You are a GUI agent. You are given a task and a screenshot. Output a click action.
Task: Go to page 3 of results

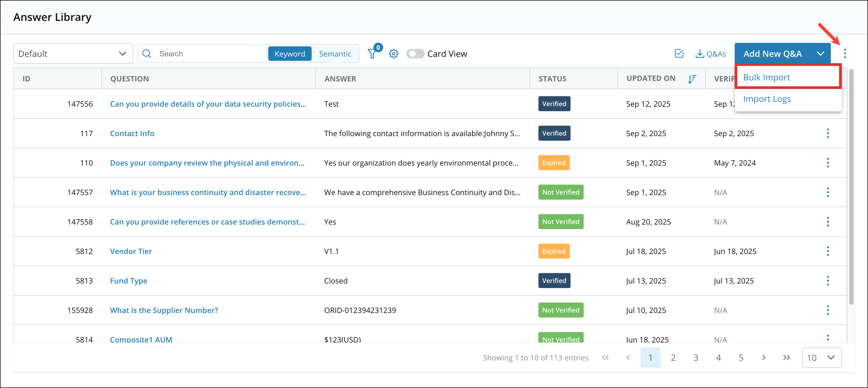pos(696,358)
